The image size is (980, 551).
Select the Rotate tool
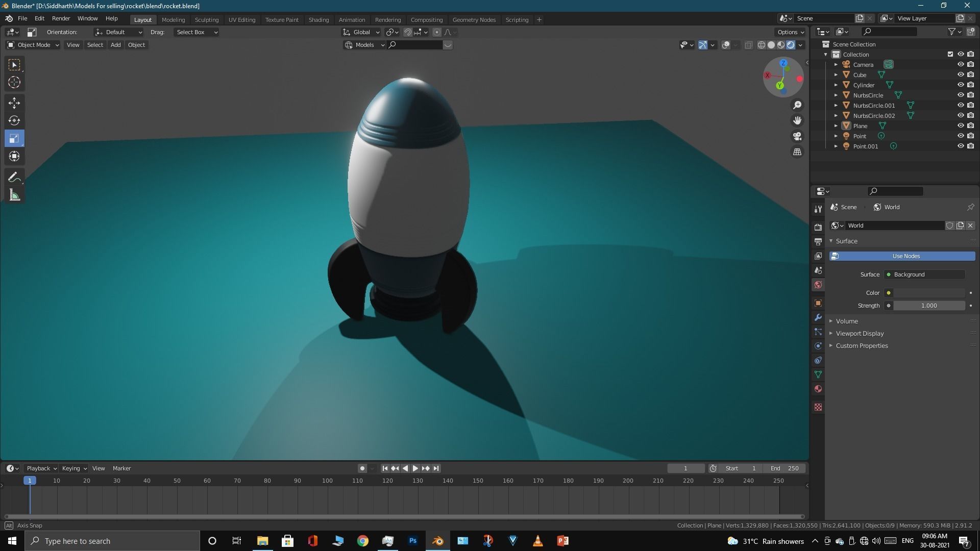[14, 120]
